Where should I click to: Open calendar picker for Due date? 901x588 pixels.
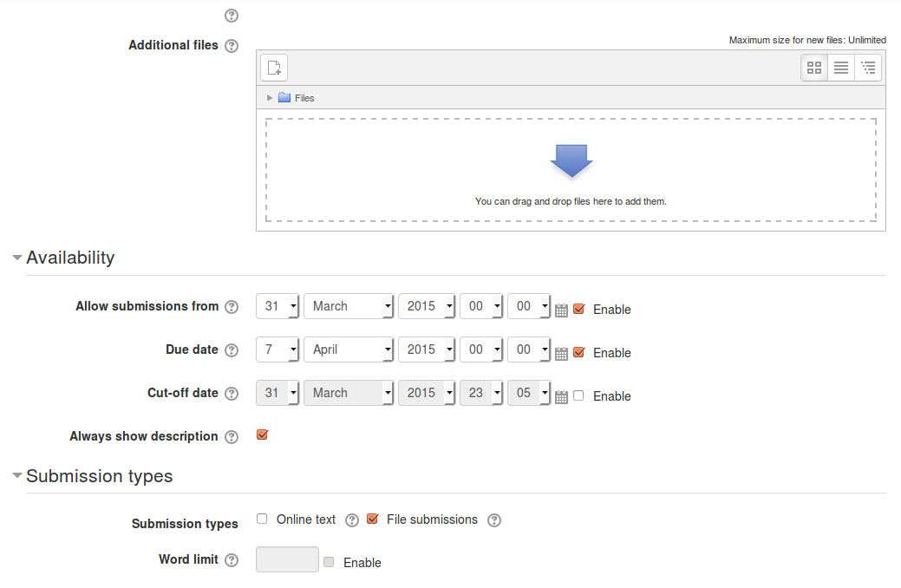[x=561, y=354]
